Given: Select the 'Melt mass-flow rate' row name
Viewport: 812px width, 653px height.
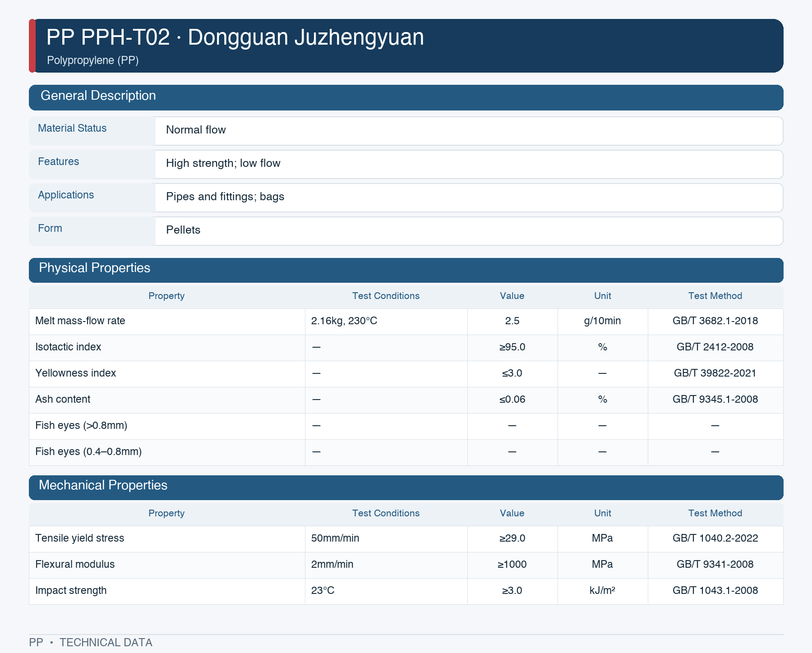Looking at the screenshot, I should point(80,321).
